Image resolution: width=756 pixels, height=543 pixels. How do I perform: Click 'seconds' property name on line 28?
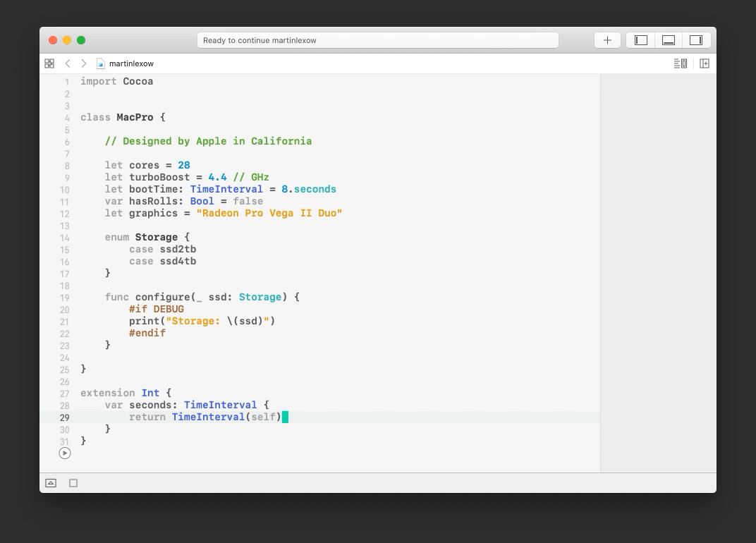[150, 405]
